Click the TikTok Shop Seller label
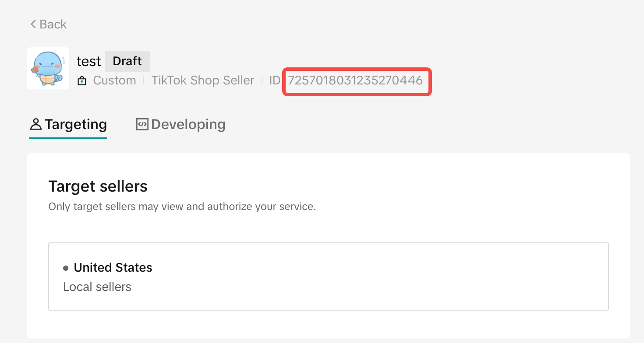Screen dimensions: 644x343 203,80
